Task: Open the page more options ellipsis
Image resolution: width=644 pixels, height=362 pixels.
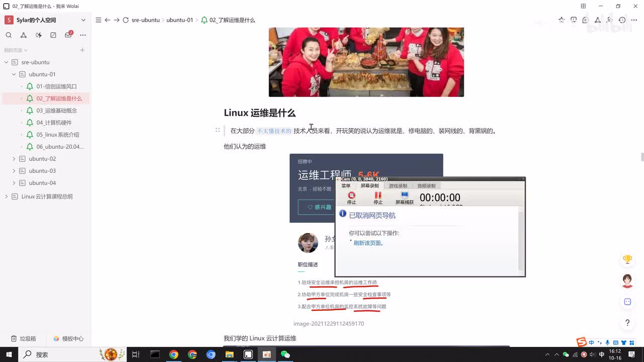Action: (x=634, y=20)
